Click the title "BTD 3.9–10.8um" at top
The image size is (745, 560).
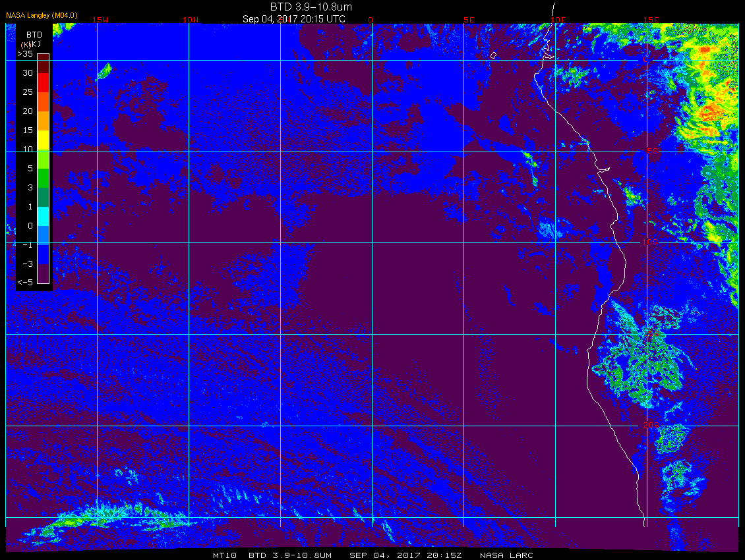pyautogui.click(x=311, y=7)
